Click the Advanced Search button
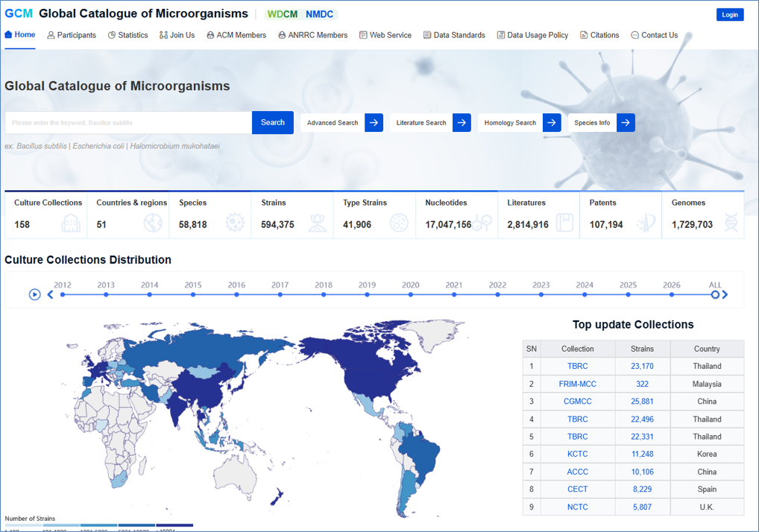This screenshot has height=532, width=759. 341,123
